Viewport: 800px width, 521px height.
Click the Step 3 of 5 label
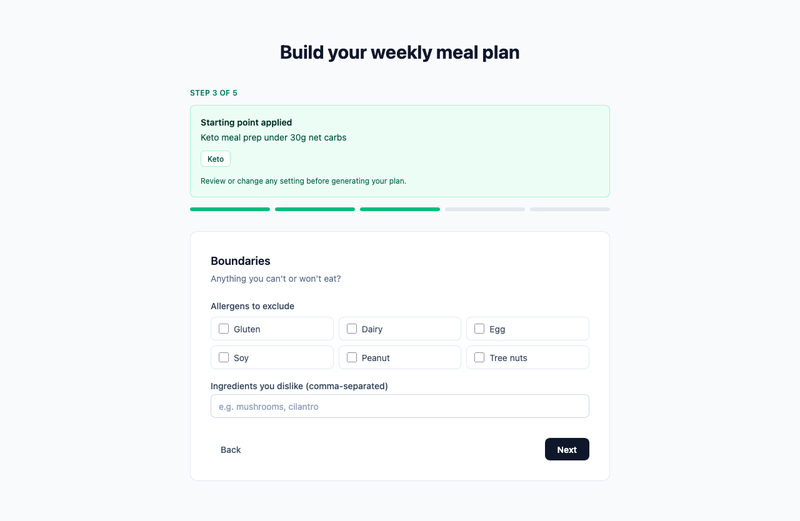[x=214, y=93]
